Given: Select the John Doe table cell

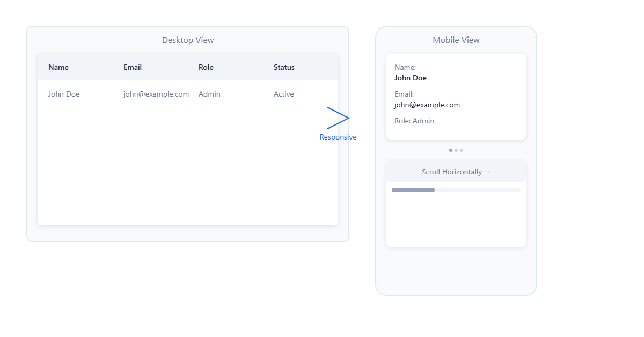Looking at the screenshot, I should pos(64,94).
